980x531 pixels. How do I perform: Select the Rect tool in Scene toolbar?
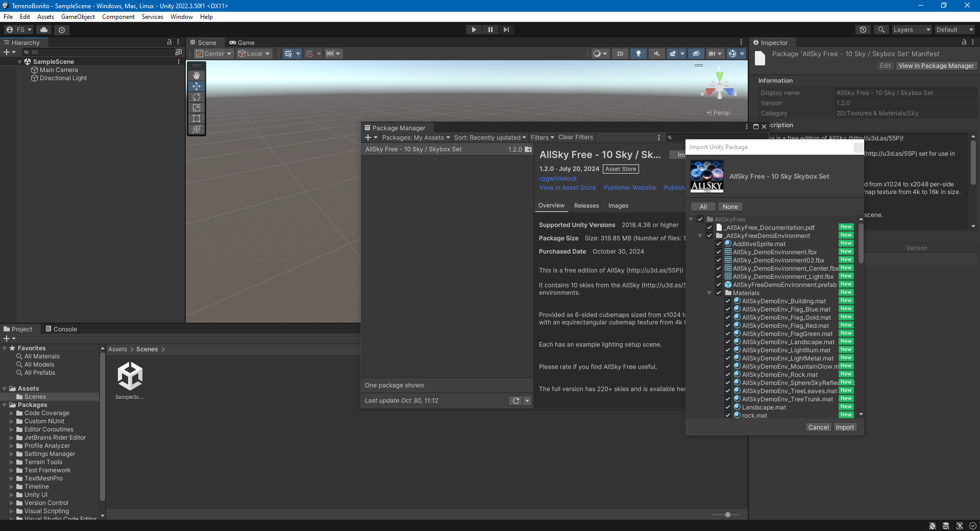pyautogui.click(x=197, y=118)
